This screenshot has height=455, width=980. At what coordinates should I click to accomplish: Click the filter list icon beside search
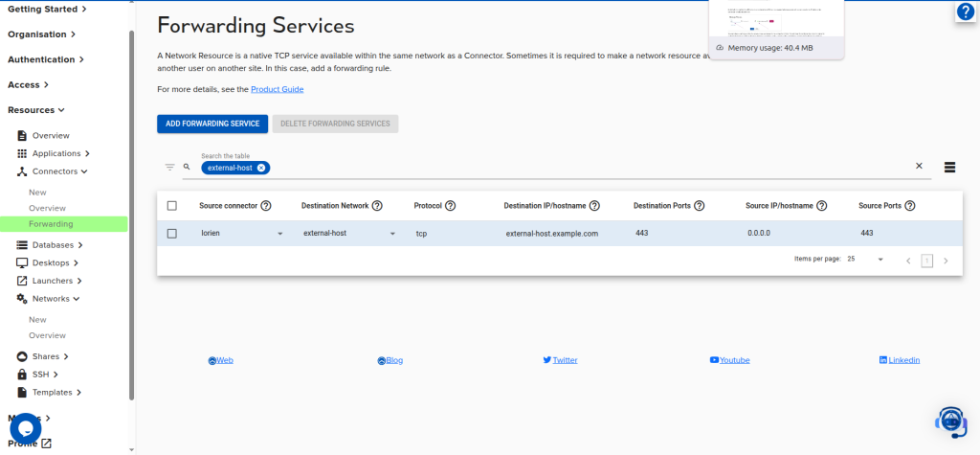170,167
